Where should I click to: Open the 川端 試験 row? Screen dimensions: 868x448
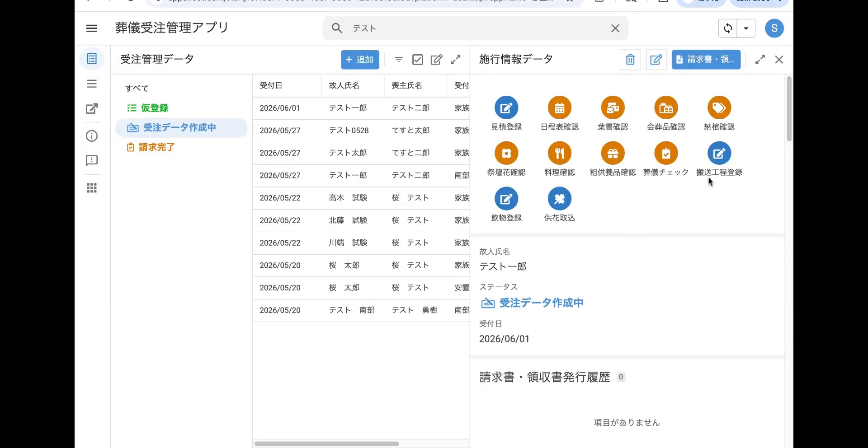point(361,243)
